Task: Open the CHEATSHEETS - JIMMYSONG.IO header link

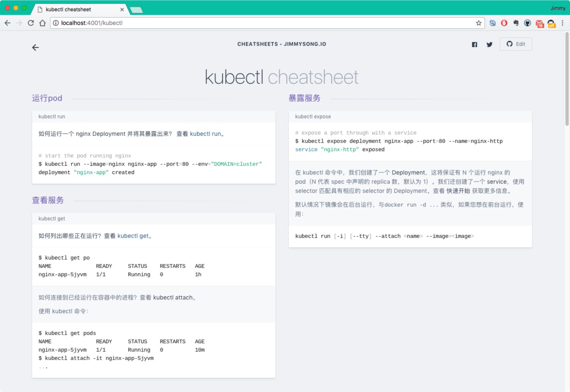Action: (282, 44)
